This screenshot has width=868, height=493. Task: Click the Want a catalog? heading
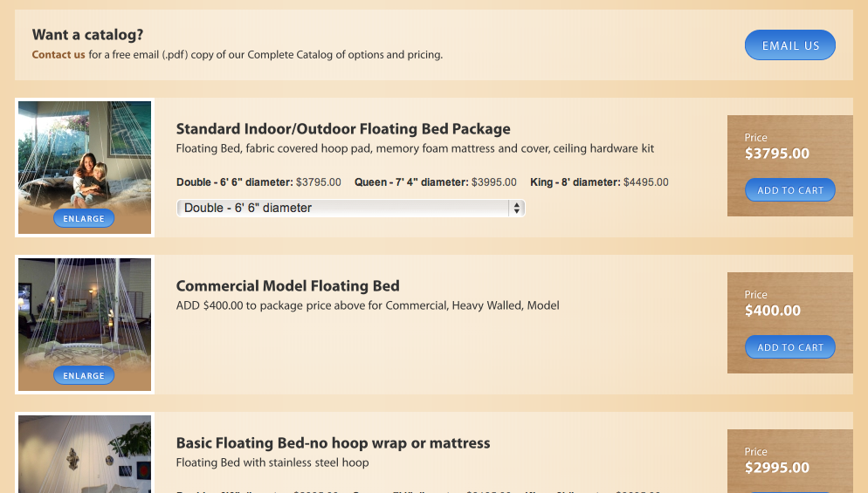[x=87, y=35]
